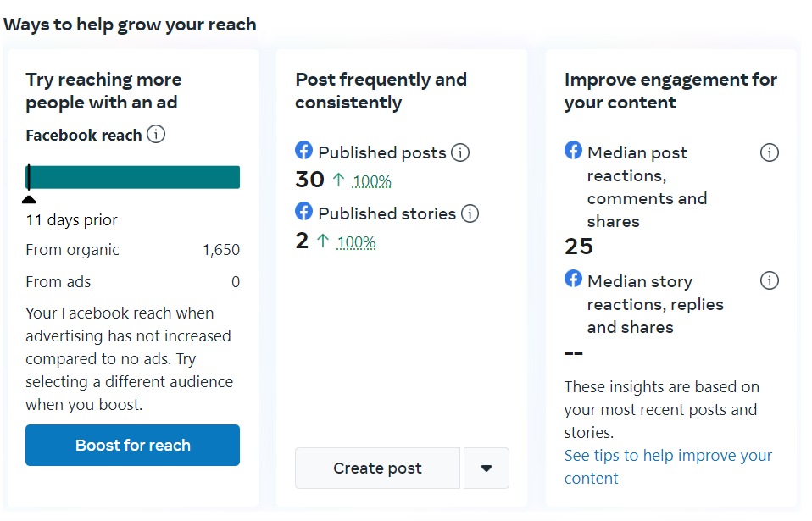The width and height of the screenshot is (812, 521).
Task: Show info for Median story reactions
Action: (769, 281)
